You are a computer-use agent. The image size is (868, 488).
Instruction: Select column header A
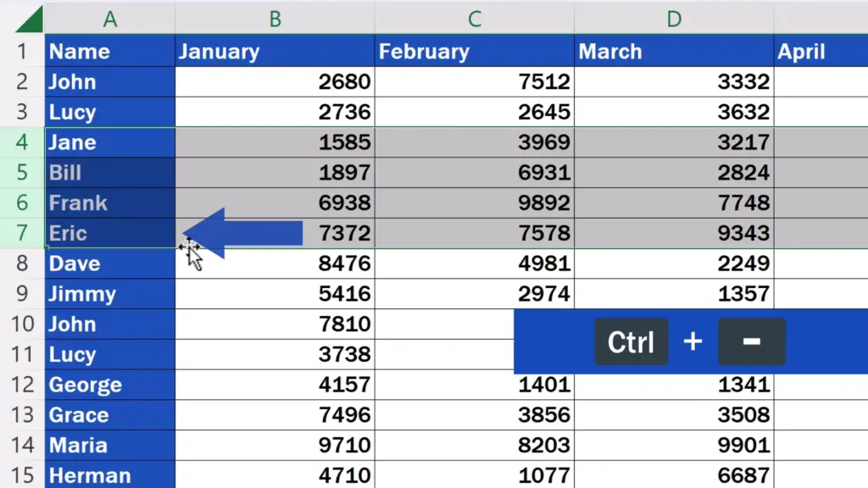pyautogui.click(x=109, y=17)
